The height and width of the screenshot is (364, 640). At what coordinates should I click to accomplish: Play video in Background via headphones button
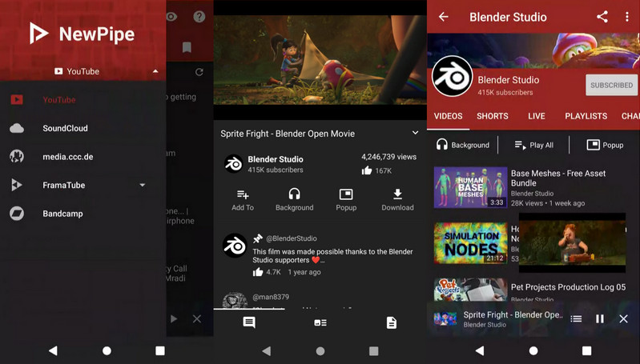pyautogui.click(x=294, y=200)
